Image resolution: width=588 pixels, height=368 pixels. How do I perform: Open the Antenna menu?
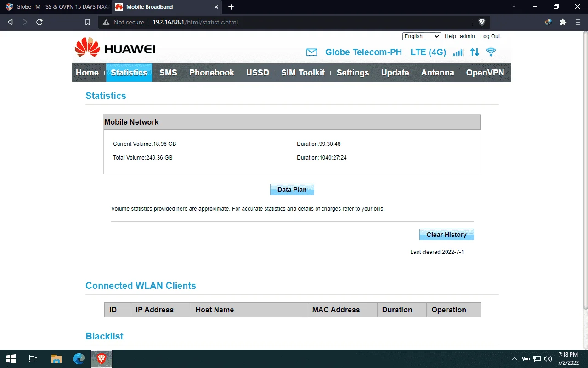pos(437,73)
